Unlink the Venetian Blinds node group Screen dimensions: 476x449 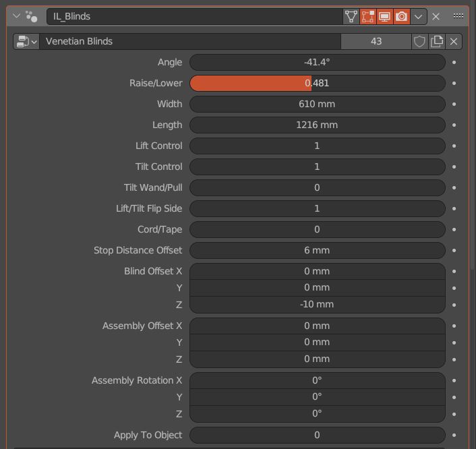[x=454, y=41]
